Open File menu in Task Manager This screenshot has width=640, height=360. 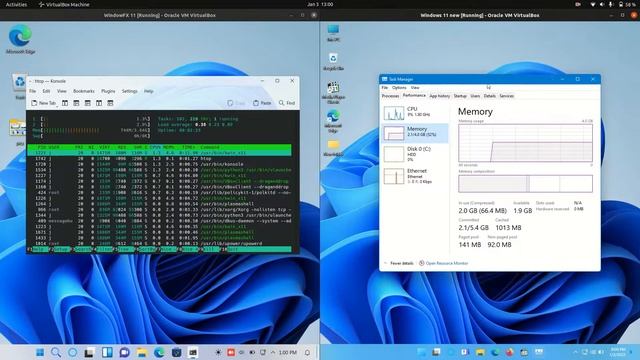pos(385,87)
